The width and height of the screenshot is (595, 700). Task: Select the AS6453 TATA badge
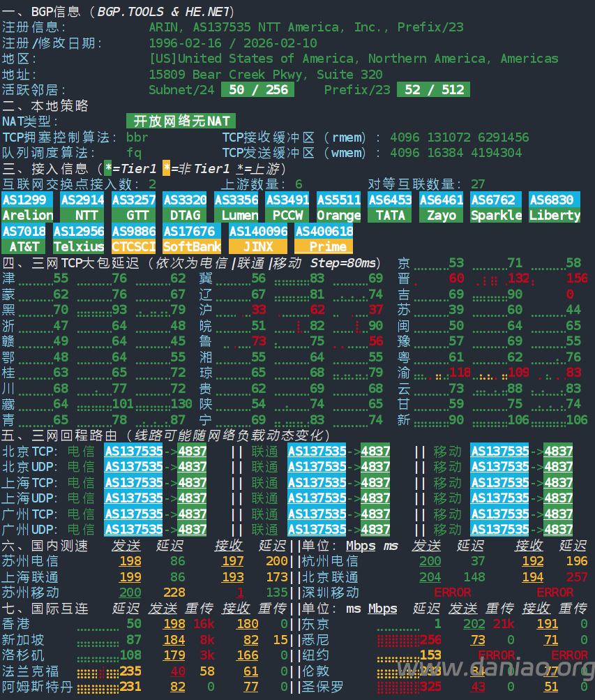390,207
